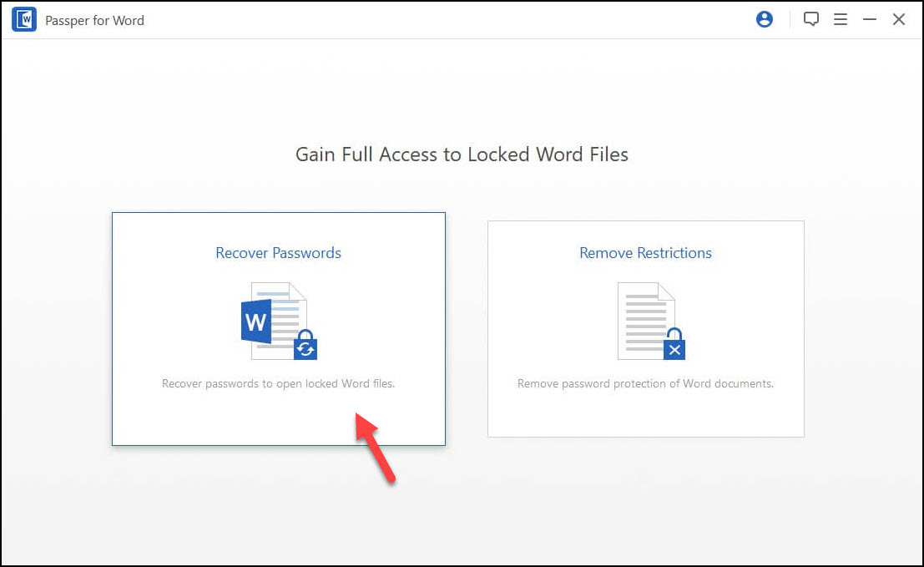This screenshot has width=924, height=567.
Task: Click the 'Gain Full Access to Locked Word Files' title
Action: pos(462,154)
